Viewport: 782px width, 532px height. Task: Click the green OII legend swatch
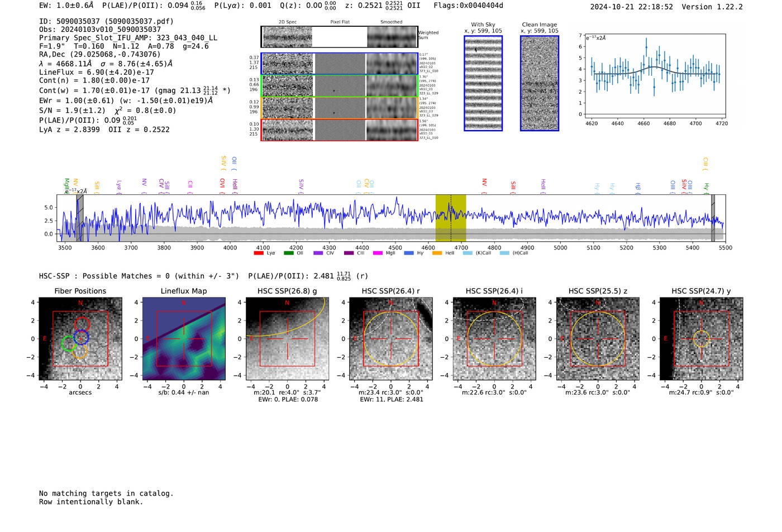pos(288,253)
